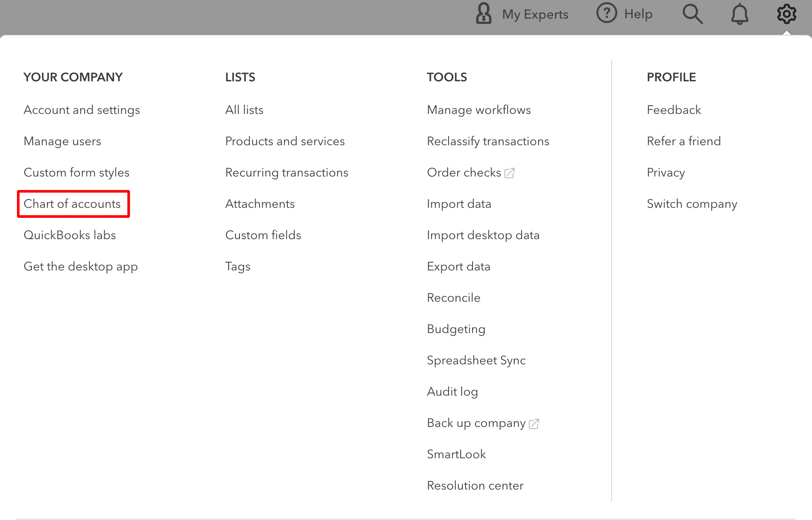
Task: Click Order checks
Action: 464,173
